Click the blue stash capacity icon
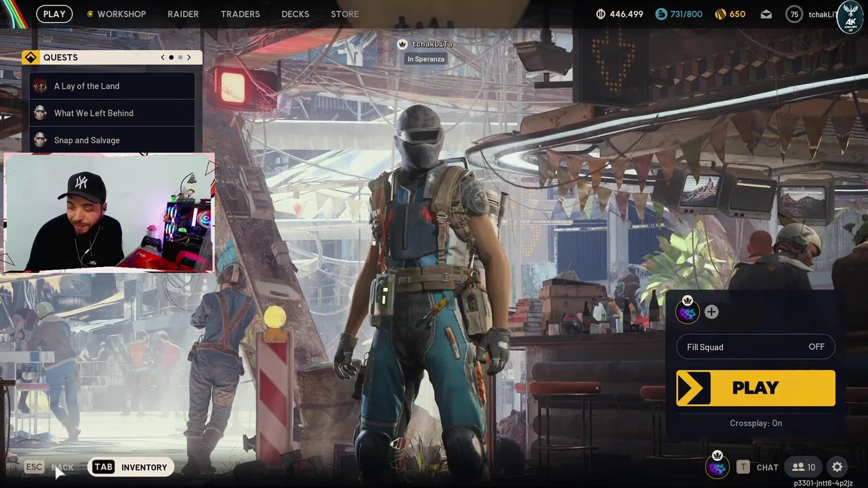Viewport: 868px width, 488px height. tap(661, 14)
